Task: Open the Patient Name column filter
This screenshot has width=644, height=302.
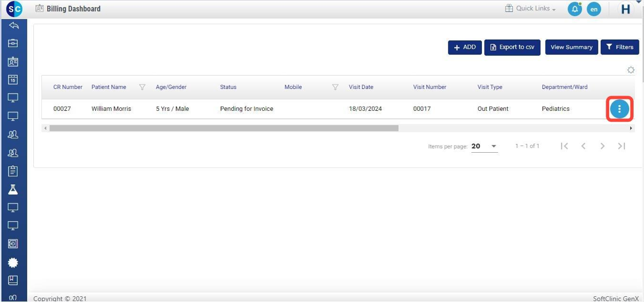Action: 142,87
